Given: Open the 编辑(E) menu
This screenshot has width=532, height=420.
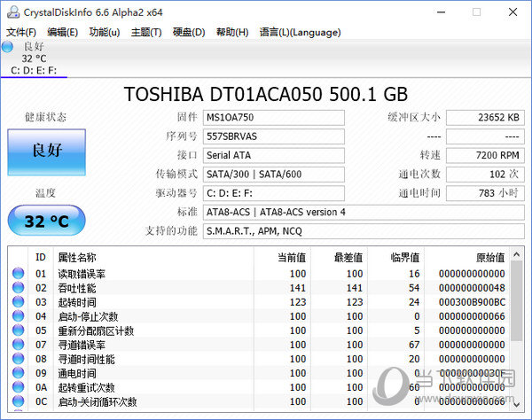Looking at the screenshot, I should (62, 32).
